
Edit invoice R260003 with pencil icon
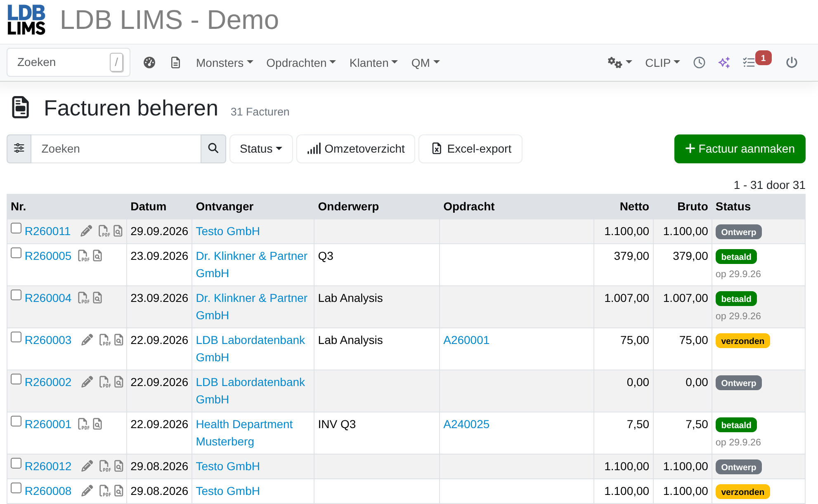tap(87, 340)
